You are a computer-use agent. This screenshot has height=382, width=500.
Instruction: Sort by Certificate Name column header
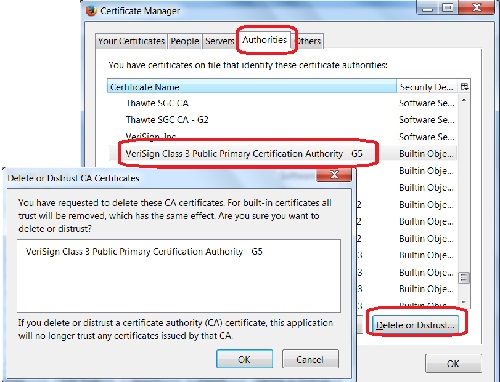point(252,87)
